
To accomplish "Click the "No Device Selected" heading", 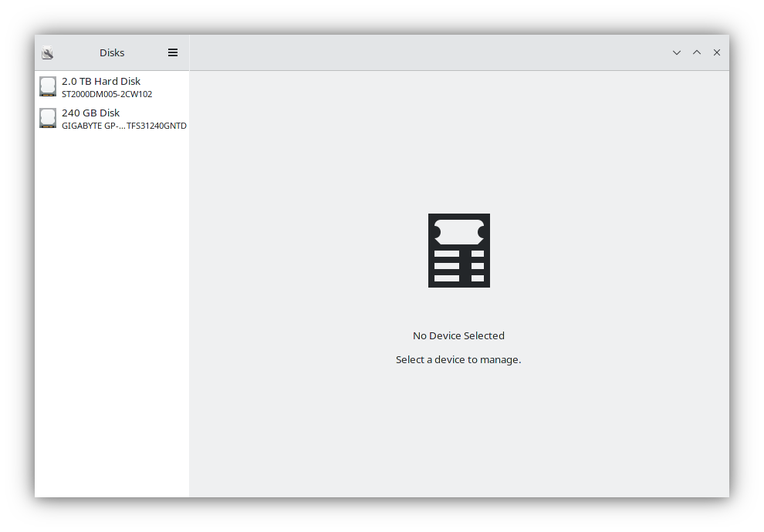I will click(x=458, y=335).
